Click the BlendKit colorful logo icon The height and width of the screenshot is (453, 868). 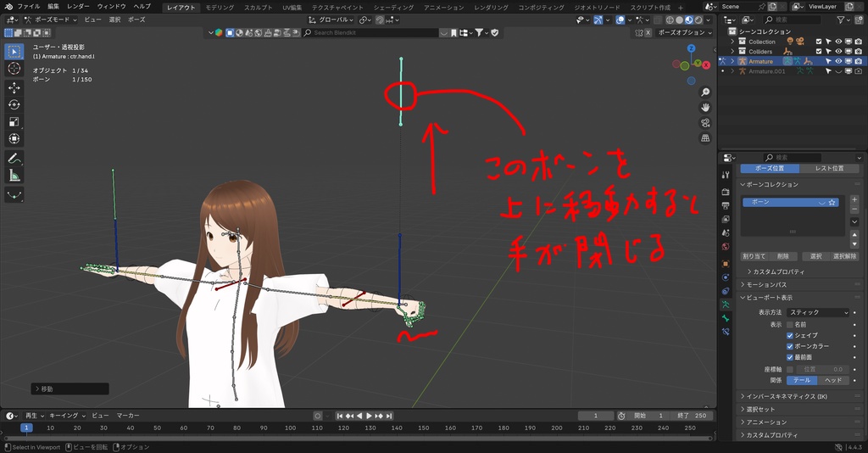pos(219,33)
